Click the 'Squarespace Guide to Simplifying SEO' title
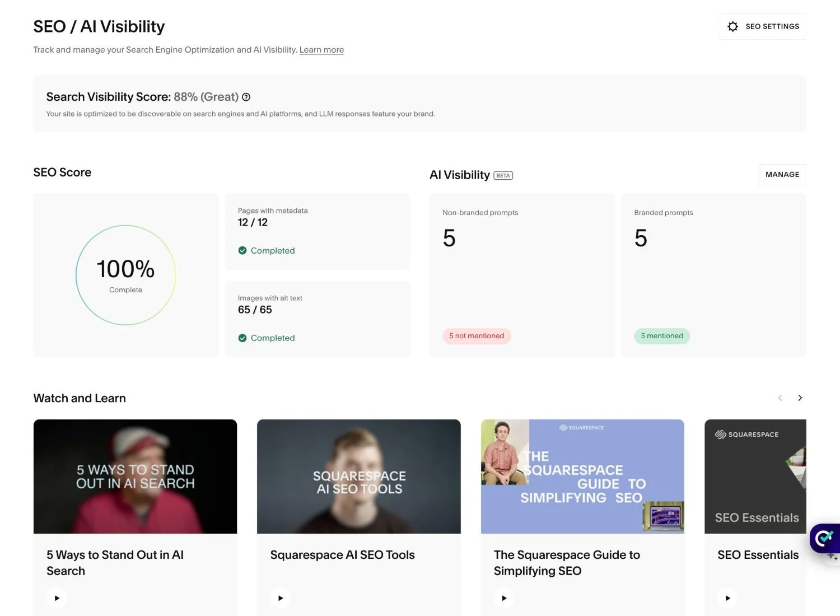The height and width of the screenshot is (616, 840). click(567, 563)
